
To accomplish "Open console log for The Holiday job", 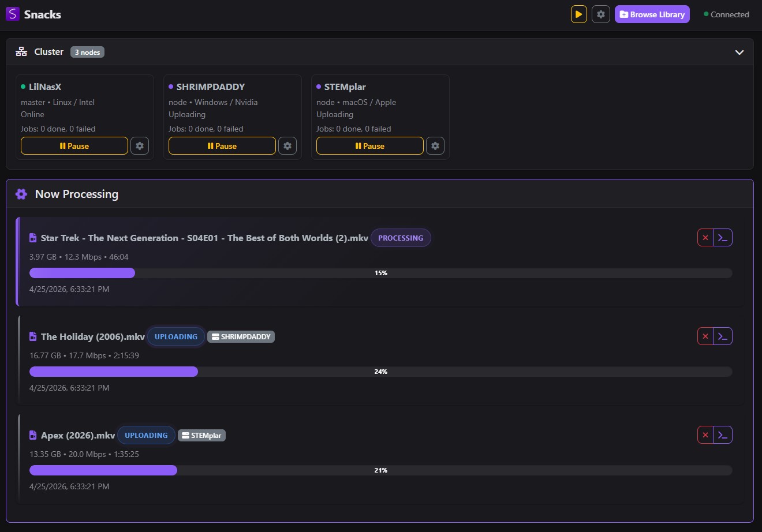I will coord(723,336).
